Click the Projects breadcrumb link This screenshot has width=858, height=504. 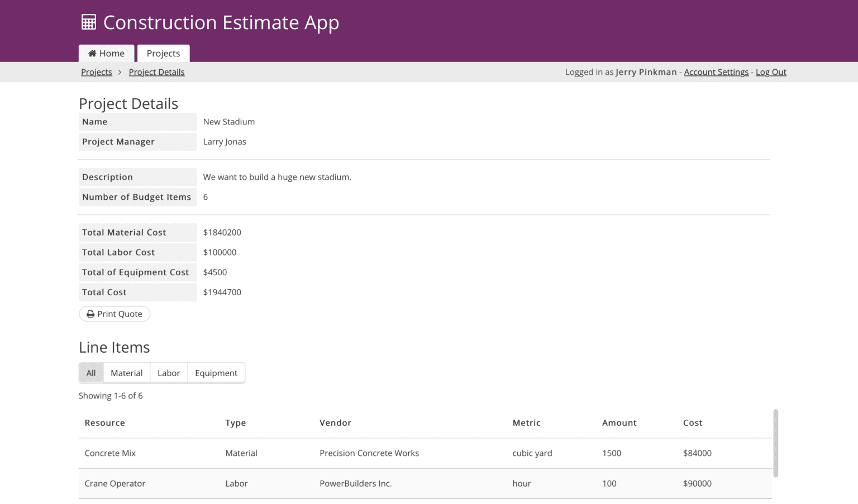[96, 71]
